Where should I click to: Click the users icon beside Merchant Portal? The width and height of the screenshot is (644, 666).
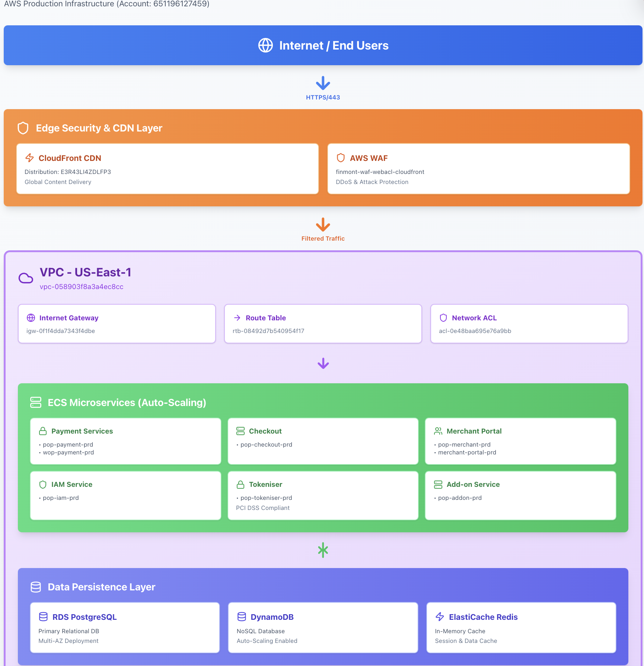tap(438, 431)
